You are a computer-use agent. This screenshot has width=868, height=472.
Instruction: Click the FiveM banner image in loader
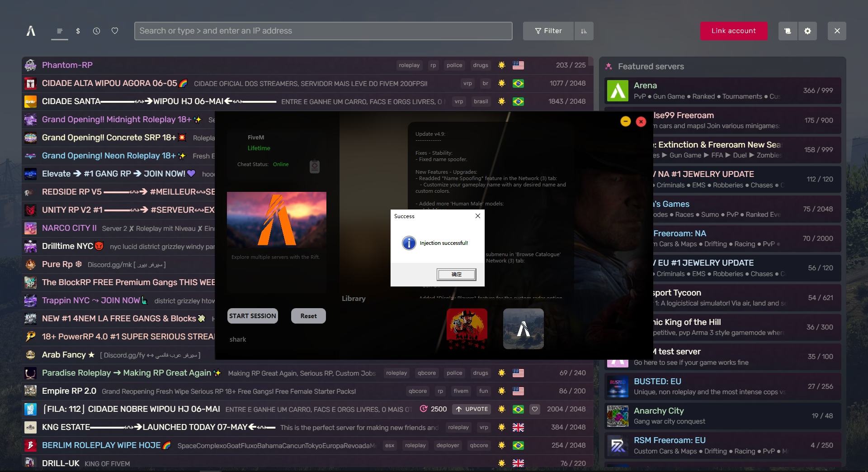click(276, 219)
